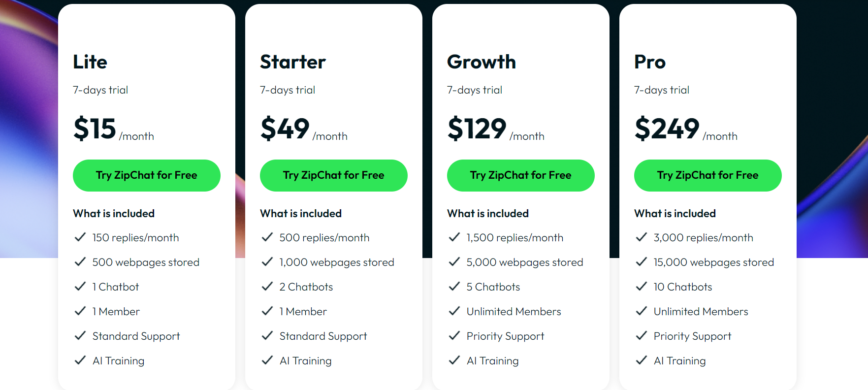Select the Growth plan title
The image size is (868, 390).
(x=481, y=62)
